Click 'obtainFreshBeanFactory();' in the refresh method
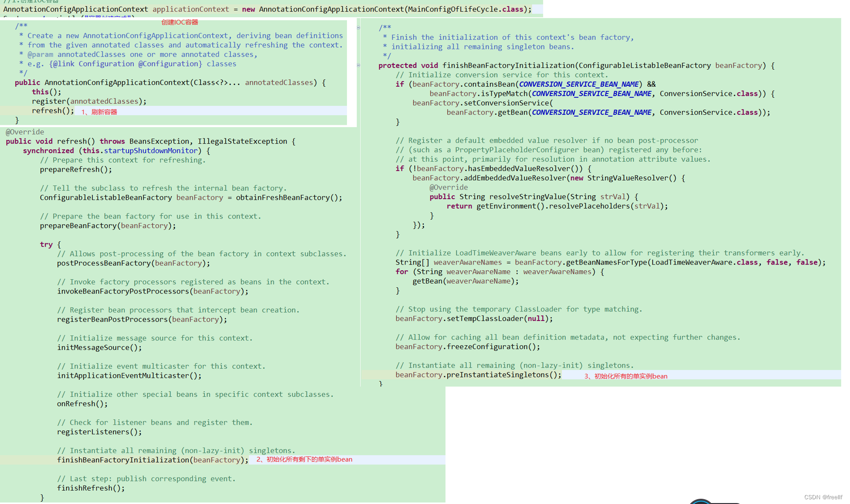The height and width of the screenshot is (504, 850). [x=289, y=197]
